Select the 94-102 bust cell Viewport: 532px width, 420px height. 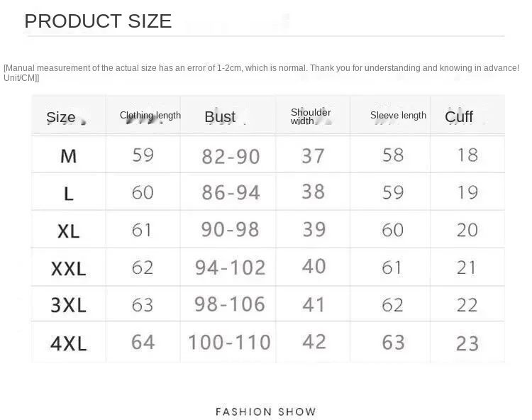(x=230, y=267)
